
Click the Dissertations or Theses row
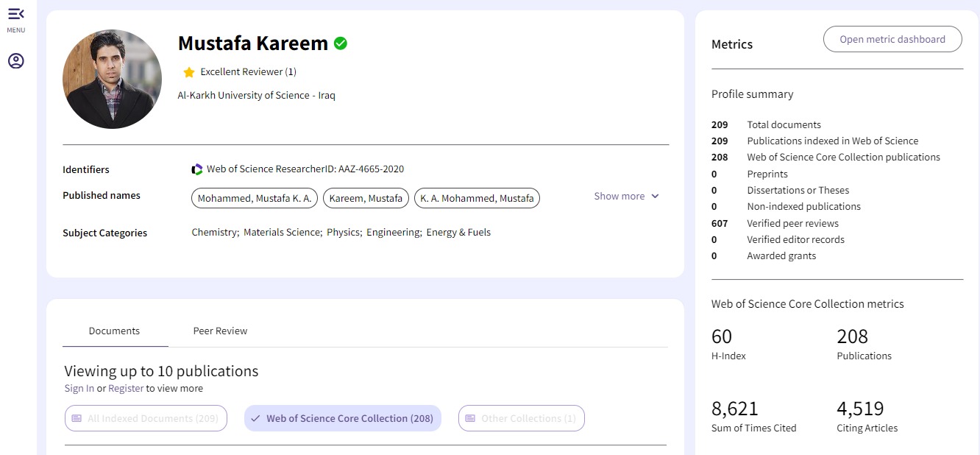point(780,190)
